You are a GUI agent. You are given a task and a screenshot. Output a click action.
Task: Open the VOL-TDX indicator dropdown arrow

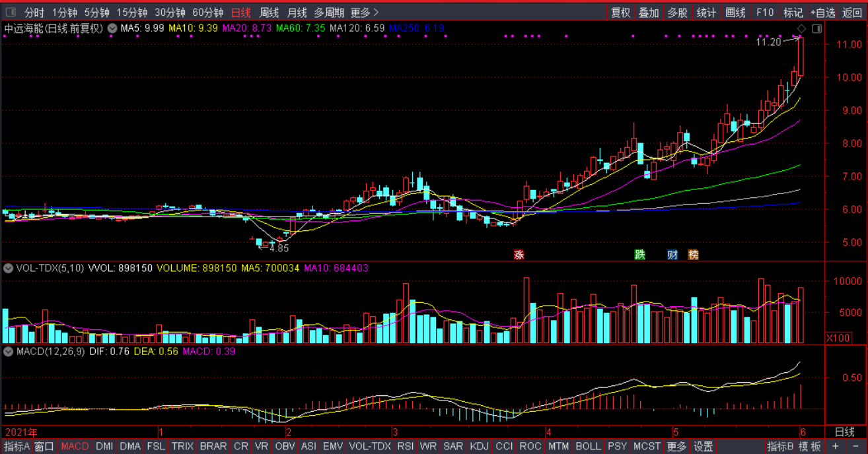click(9, 269)
